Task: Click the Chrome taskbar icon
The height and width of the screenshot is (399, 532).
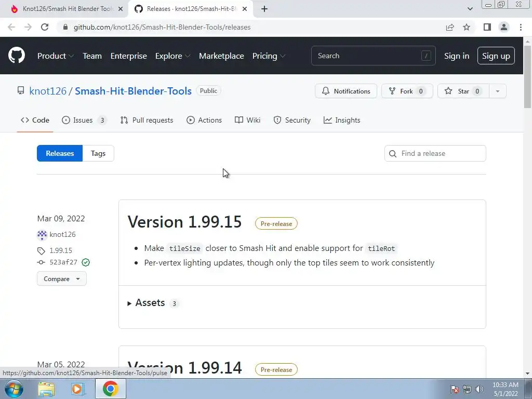Action: pyautogui.click(x=111, y=389)
